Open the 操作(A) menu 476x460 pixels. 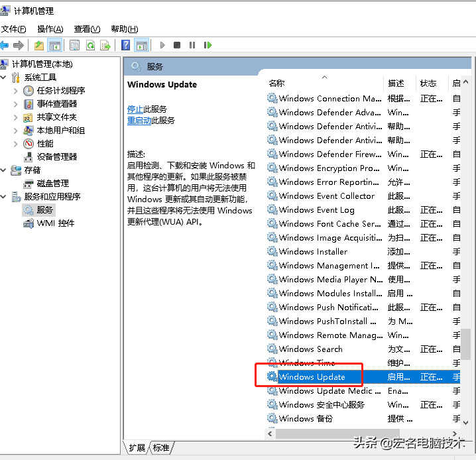[50, 29]
